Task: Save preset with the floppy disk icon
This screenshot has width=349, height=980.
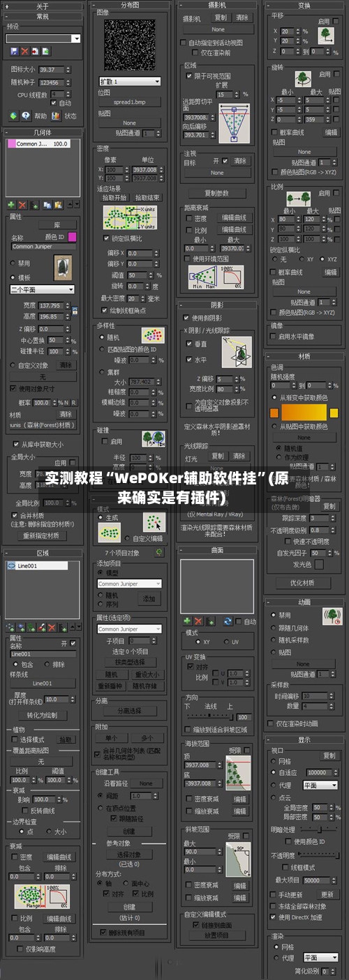Action: (x=14, y=51)
